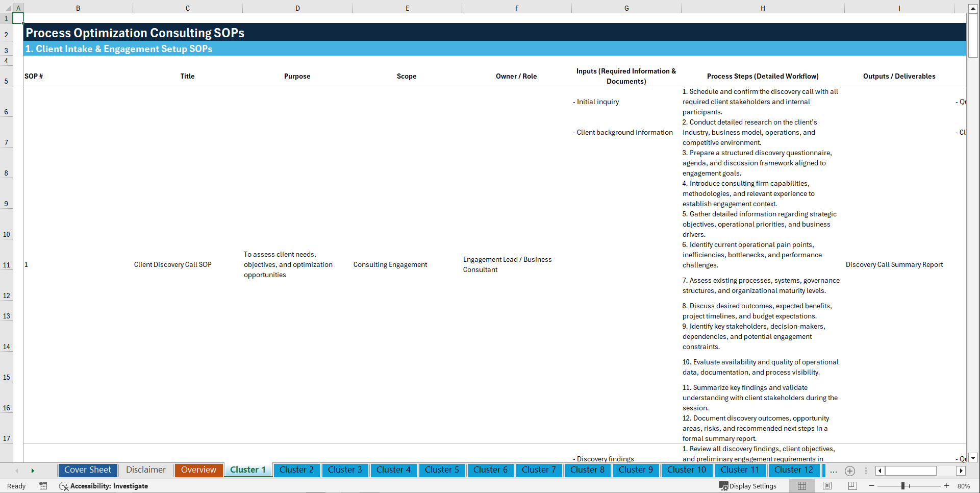980x493 pixels.
Task: Click the '- Initial inquiry' cell
Action: pos(596,102)
